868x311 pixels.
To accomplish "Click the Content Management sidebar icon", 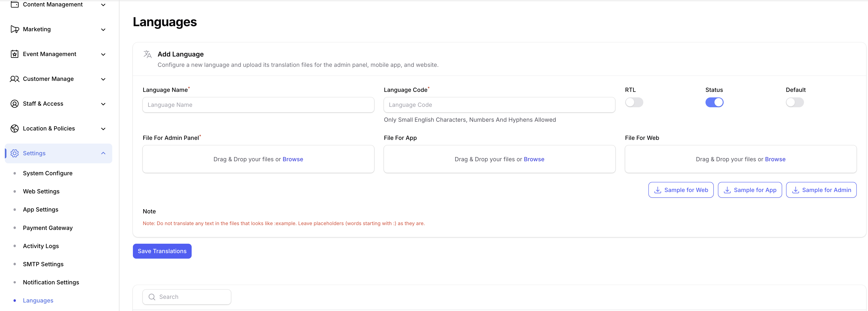I will point(14,4).
